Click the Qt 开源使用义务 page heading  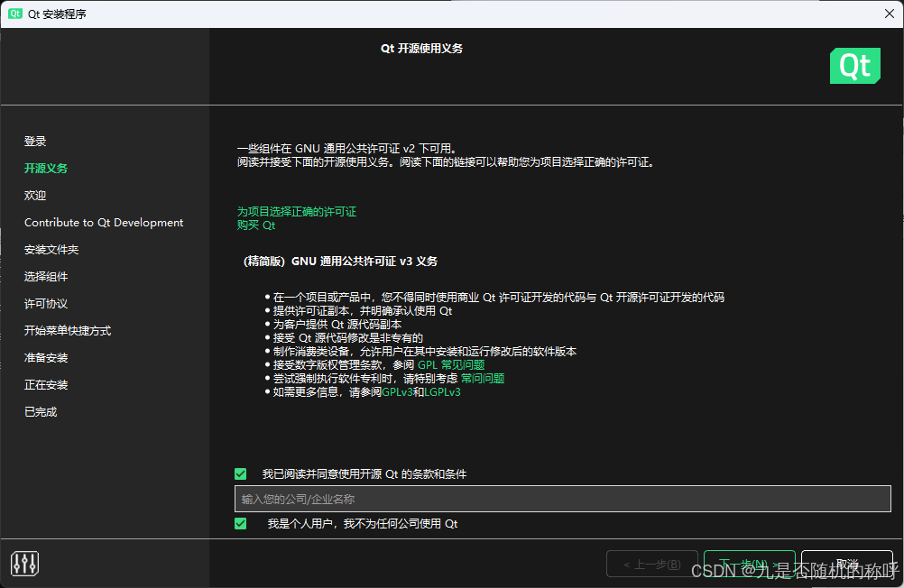[x=421, y=49]
